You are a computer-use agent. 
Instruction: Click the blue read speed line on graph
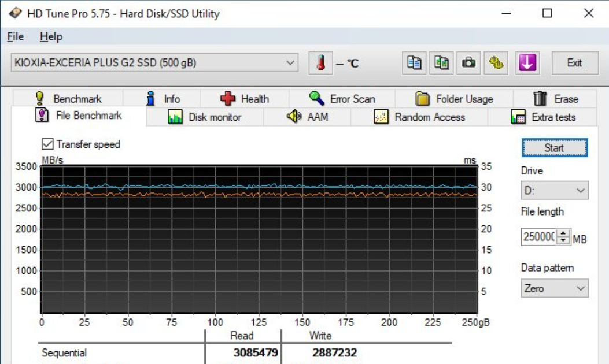(x=259, y=187)
